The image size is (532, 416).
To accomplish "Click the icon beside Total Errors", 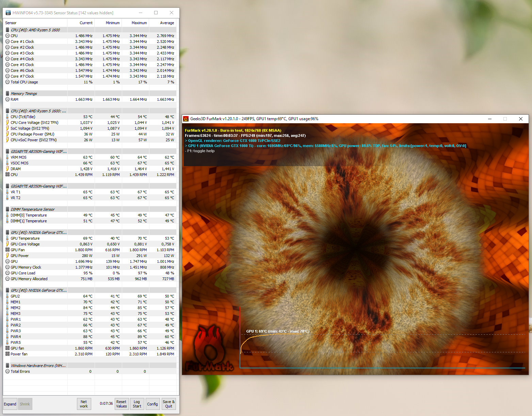I will 7,371.
